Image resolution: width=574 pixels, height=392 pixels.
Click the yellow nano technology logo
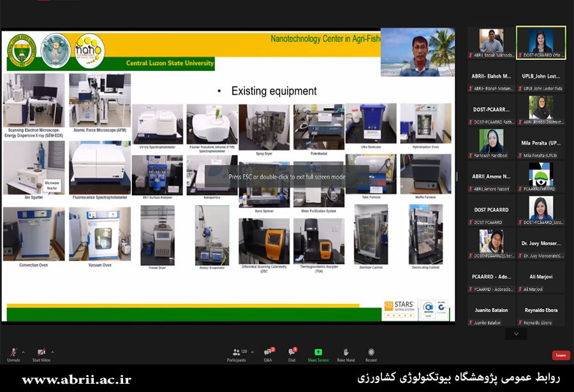pyautogui.click(x=89, y=51)
